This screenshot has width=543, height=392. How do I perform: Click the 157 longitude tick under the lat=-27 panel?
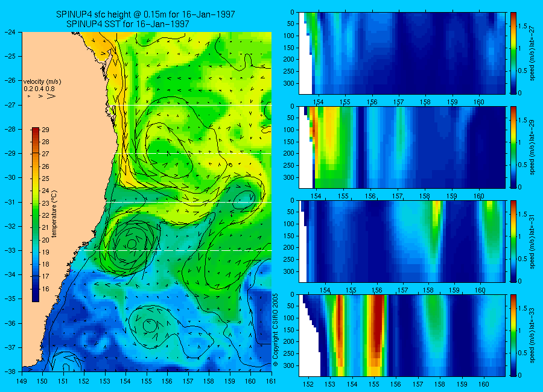coord(399,102)
